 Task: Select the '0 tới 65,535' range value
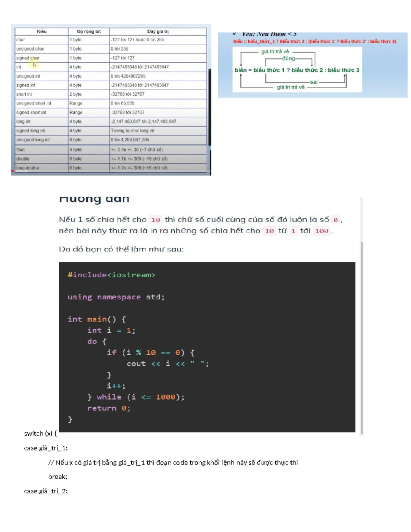click(123, 103)
